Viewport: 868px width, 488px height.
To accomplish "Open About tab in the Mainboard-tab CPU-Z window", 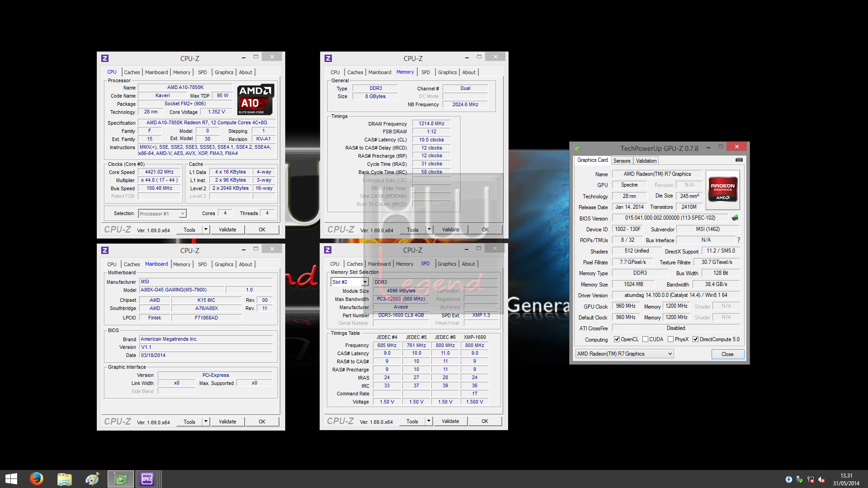I will point(245,264).
